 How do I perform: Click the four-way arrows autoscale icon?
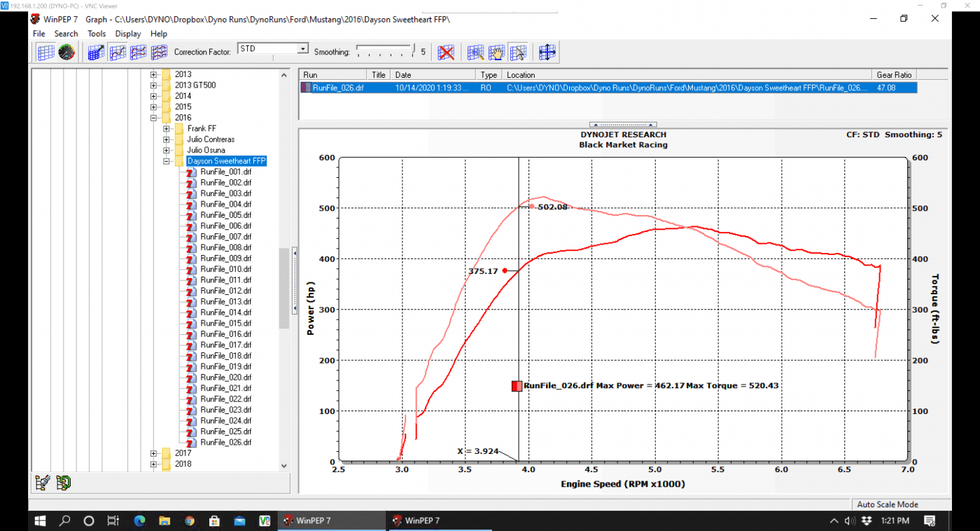pyautogui.click(x=547, y=52)
